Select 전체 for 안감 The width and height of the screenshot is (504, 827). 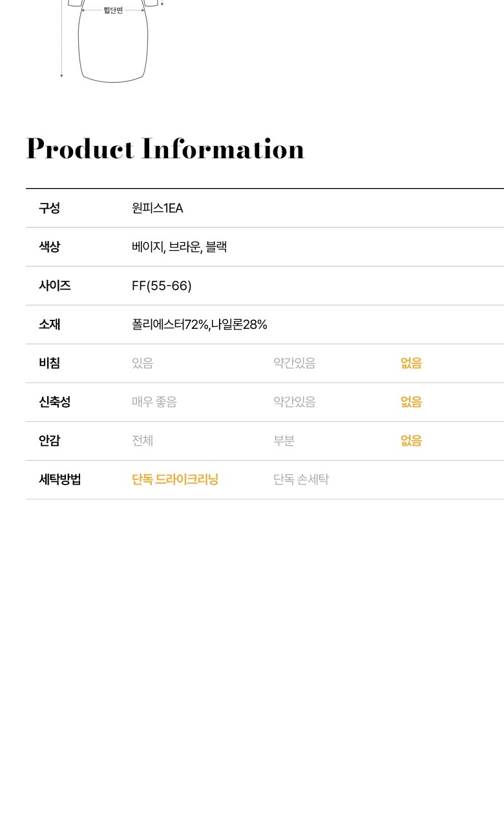click(142, 441)
